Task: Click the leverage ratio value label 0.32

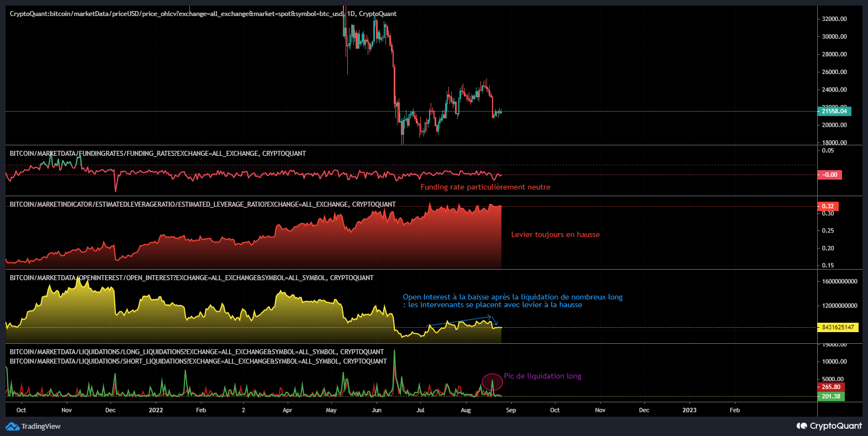Action: [828, 206]
